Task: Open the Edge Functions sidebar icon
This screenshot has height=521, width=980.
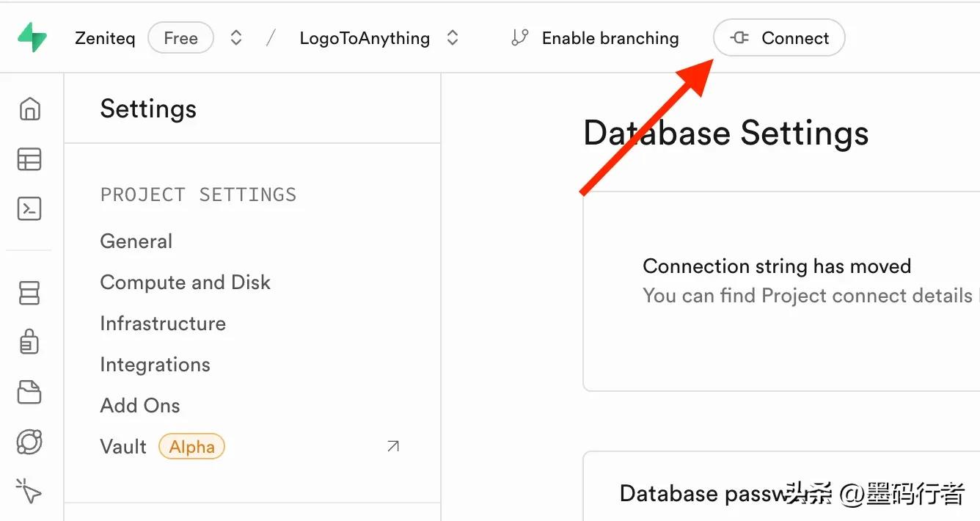Action: coord(29,442)
